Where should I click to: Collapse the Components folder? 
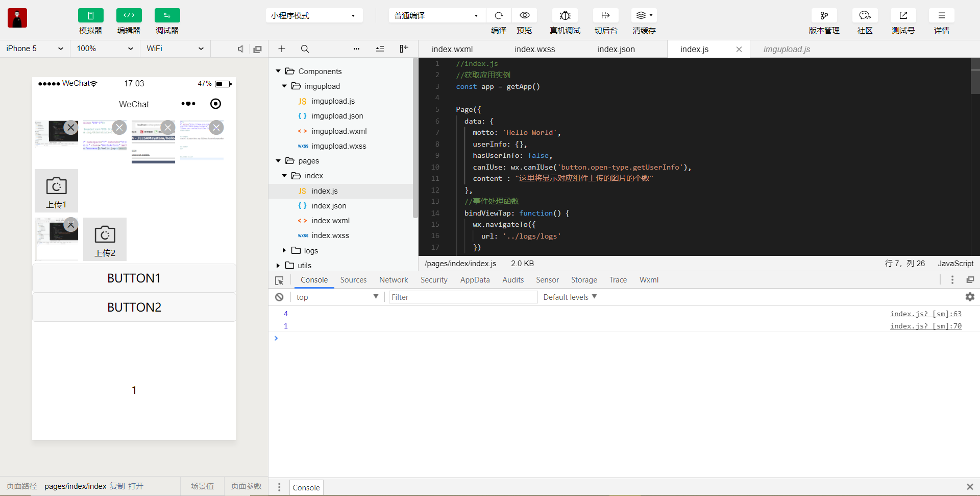click(x=278, y=71)
